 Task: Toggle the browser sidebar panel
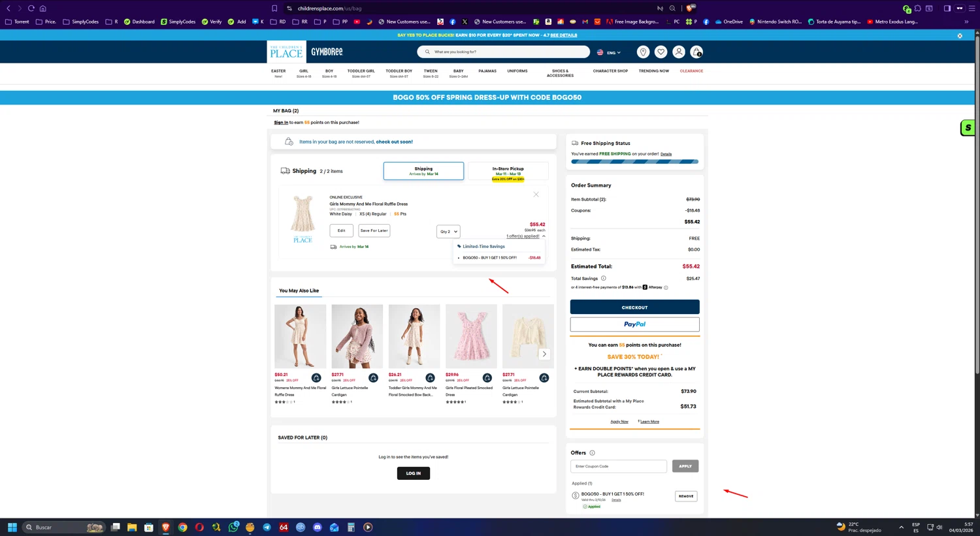click(x=947, y=8)
